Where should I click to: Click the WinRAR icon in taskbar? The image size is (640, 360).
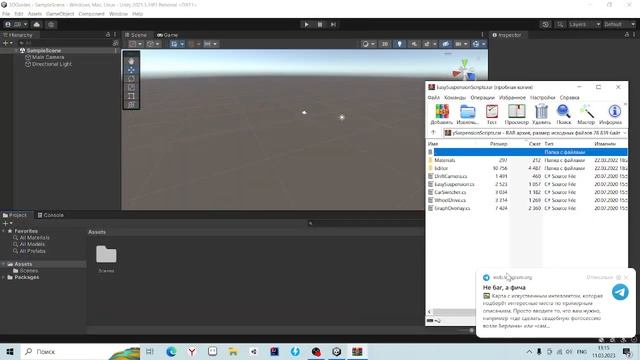tap(357, 351)
